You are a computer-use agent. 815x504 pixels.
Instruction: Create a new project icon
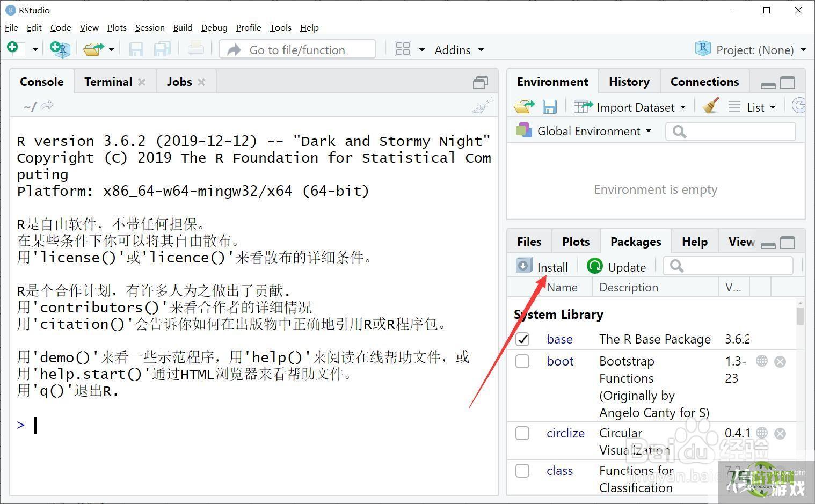click(60, 49)
